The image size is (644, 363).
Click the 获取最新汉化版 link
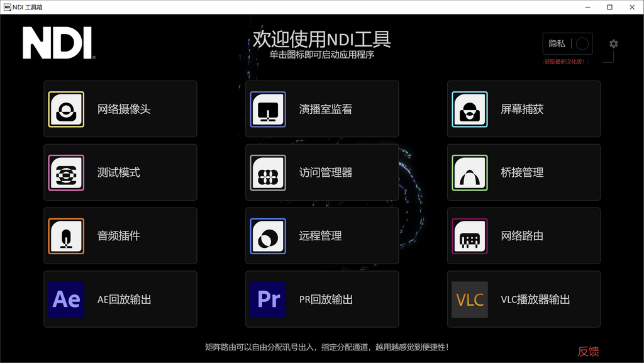566,62
